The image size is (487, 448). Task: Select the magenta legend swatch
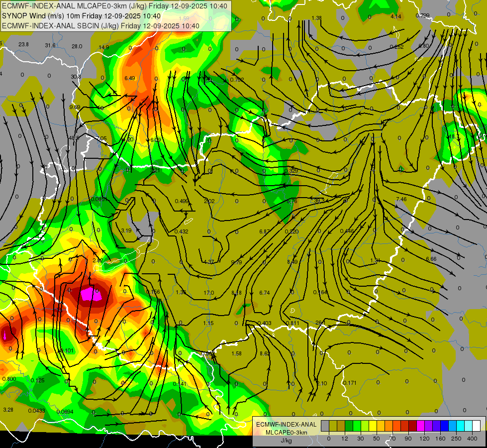click(x=420, y=426)
